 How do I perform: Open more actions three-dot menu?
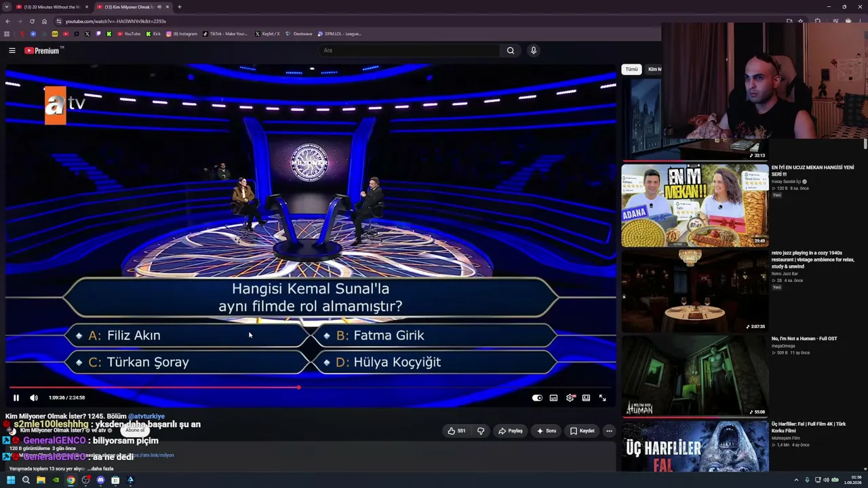609,431
